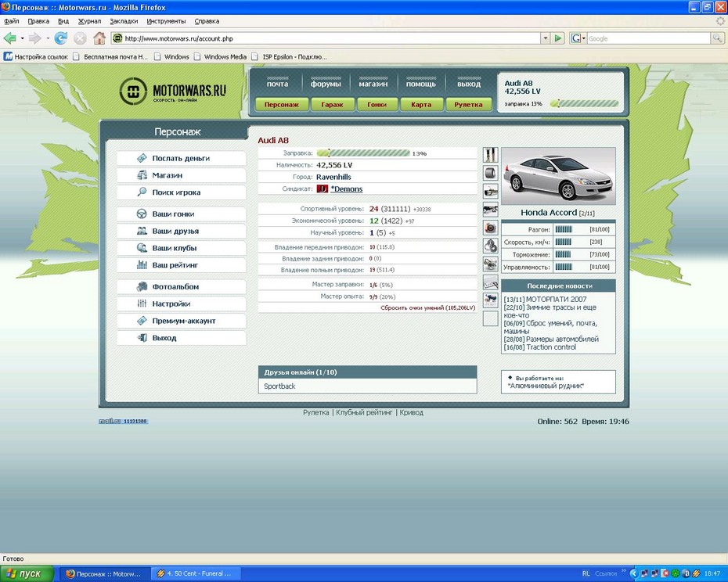Image resolution: width=728 pixels, height=582 pixels.
Task: Open the Справка menu
Action: (207, 21)
